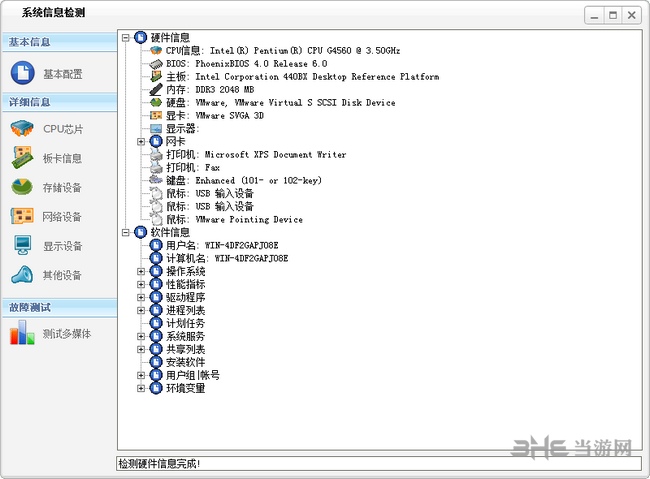Expand the 操作系统 operating system node

tap(141, 272)
